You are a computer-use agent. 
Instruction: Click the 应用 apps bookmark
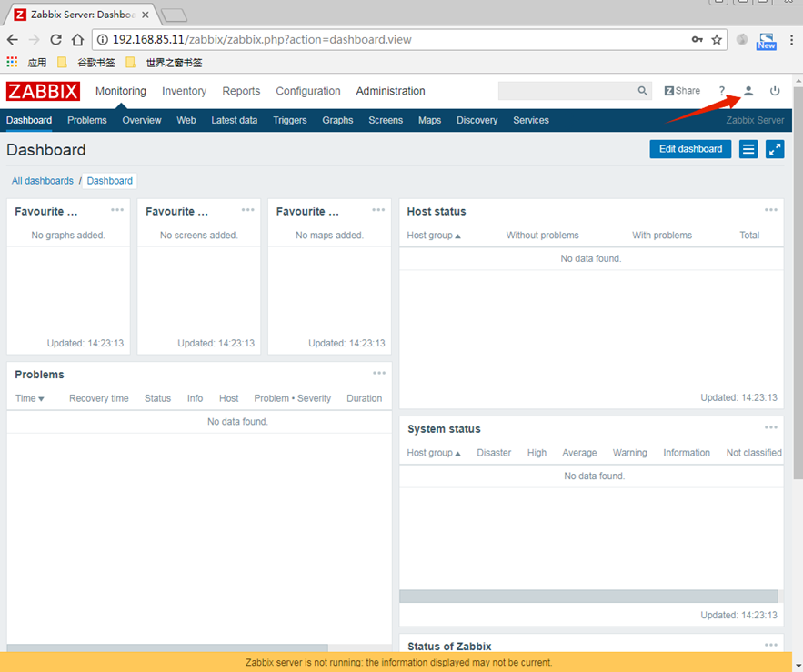click(x=37, y=63)
